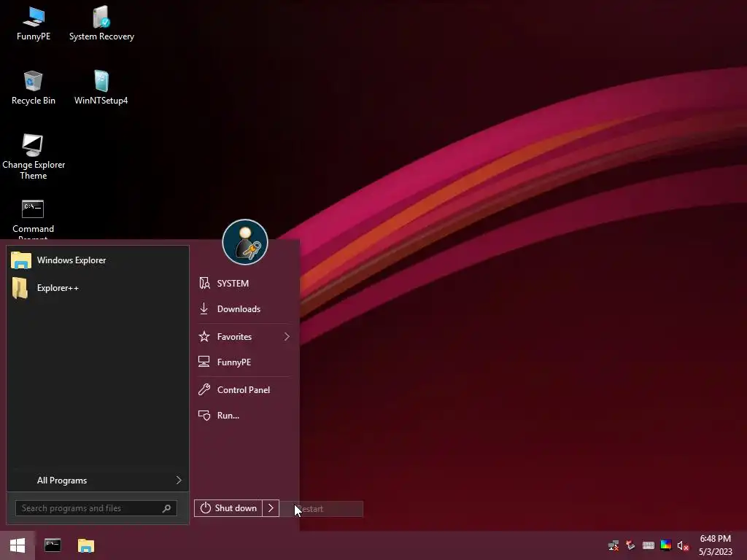Select the Change Explorer Theme desktop icon
The width and height of the screenshot is (747, 560).
pos(34,157)
